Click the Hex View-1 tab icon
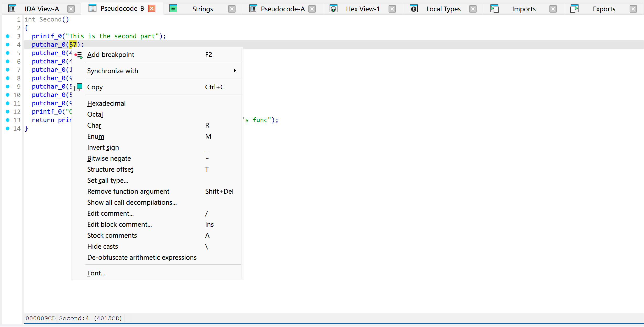This screenshot has width=644, height=327. pyautogui.click(x=333, y=9)
